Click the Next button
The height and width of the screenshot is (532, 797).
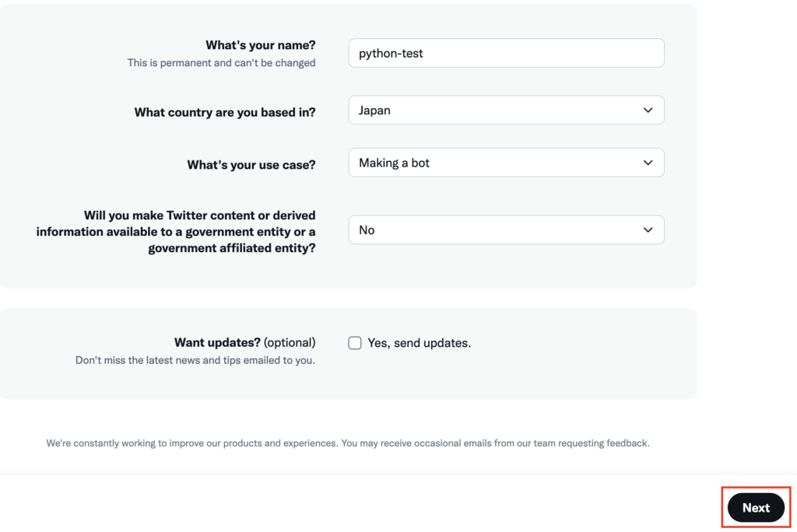tap(756, 507)
